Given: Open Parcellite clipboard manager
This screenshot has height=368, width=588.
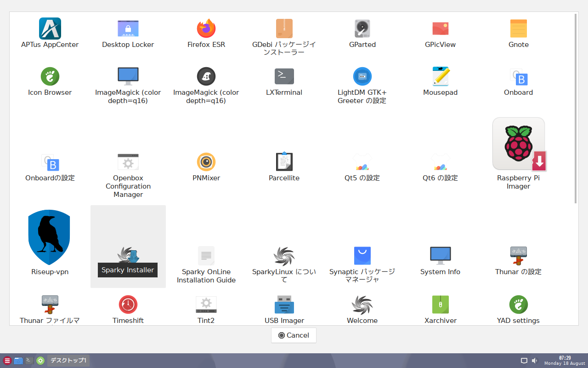Looking at the screenshot, I should coord(284,167).
